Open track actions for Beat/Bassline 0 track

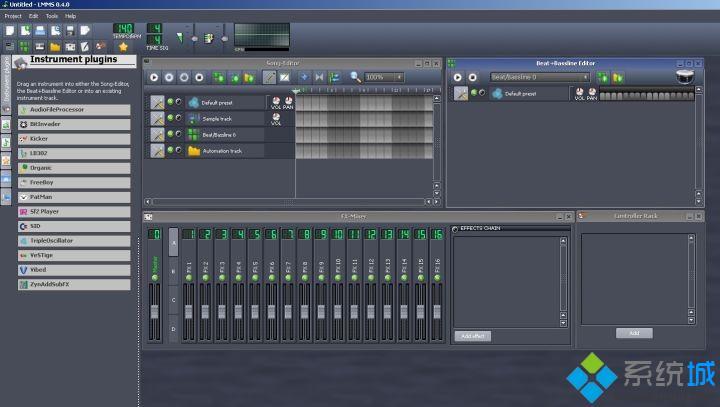[x=157, y=135]
